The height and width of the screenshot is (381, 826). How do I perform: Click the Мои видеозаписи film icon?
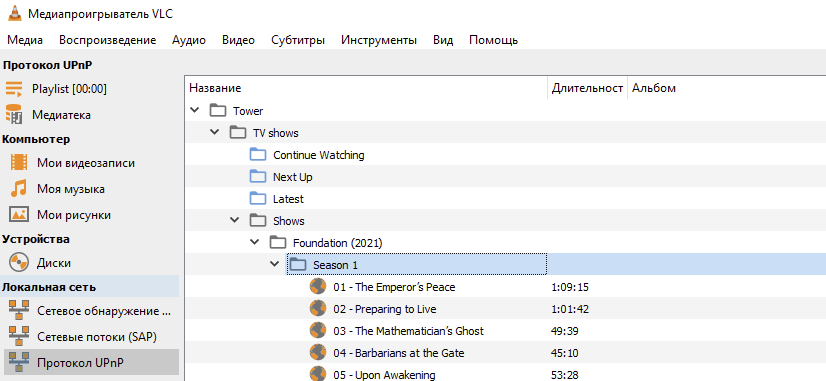click(x=19, y=163)
